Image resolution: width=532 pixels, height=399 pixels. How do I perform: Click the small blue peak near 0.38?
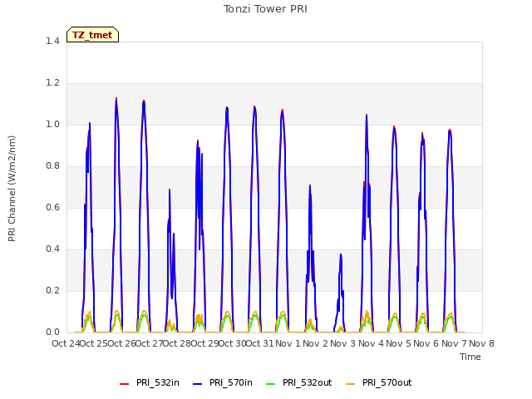341,255
